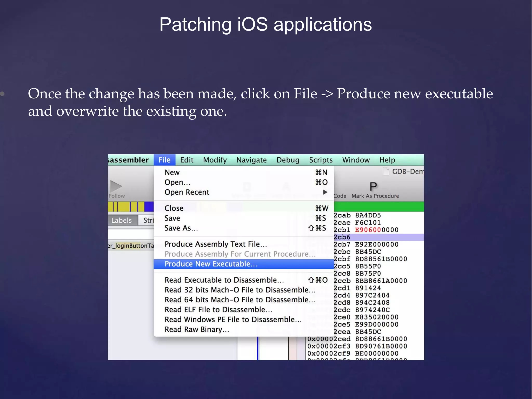The image size is (532, 399).
Task: Select the highlighted 2cb6 disassembly line
Action: pyautogui.click(x=379, y=237)
